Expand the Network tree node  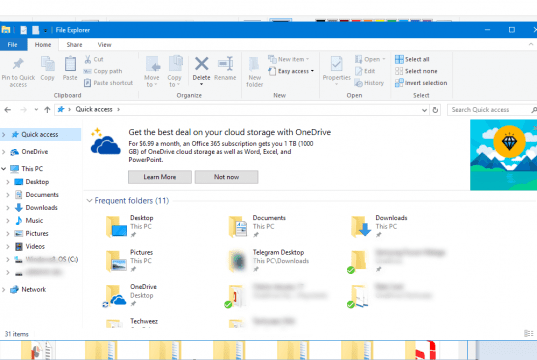click(4, 289)
